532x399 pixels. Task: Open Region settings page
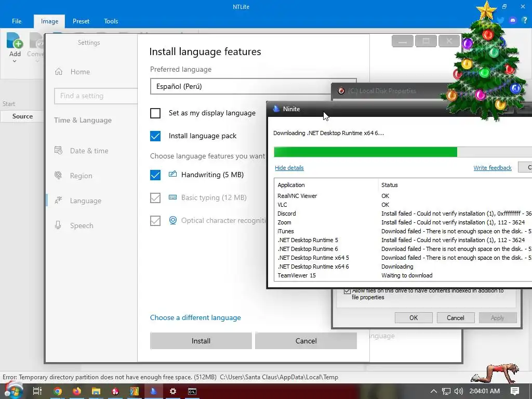[81, 176]
